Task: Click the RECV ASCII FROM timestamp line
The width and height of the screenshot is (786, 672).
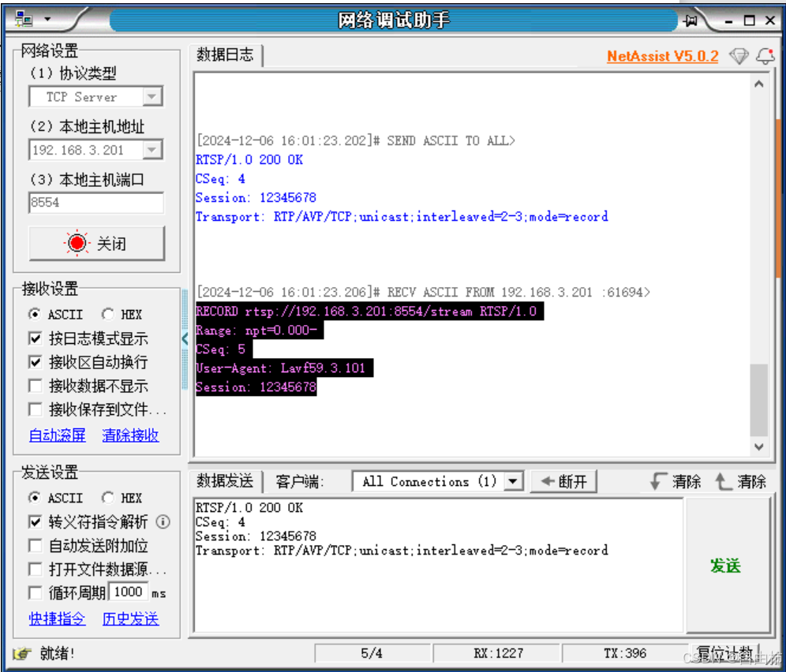Action: click(x=424, y=292)
